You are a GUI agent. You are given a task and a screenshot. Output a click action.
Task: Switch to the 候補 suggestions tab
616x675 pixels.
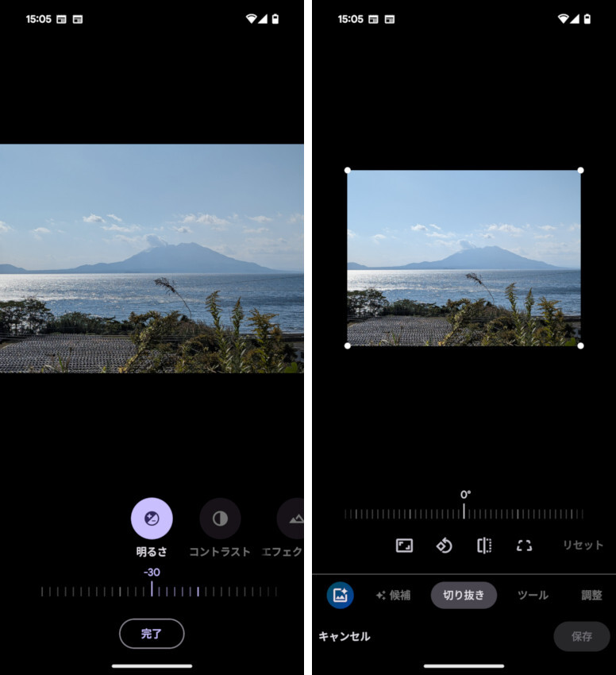pyautogui.click(x=394, y=595)
